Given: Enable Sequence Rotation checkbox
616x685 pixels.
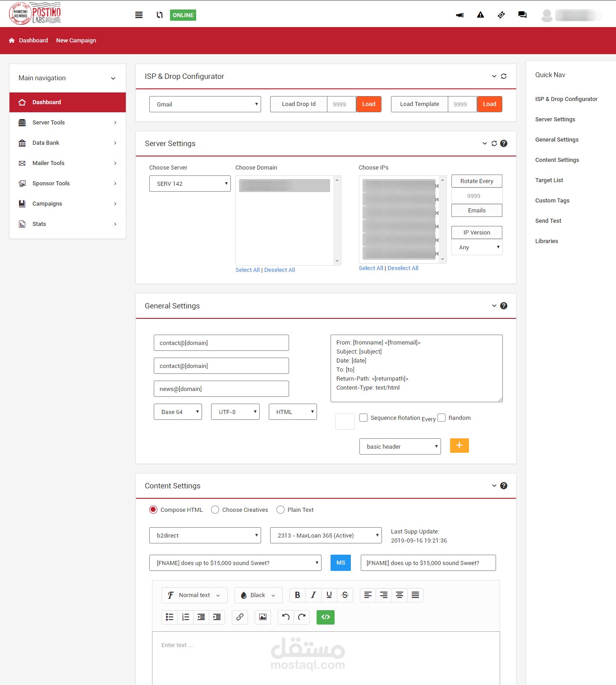Looking at the screenshot, I should [363, 418].
